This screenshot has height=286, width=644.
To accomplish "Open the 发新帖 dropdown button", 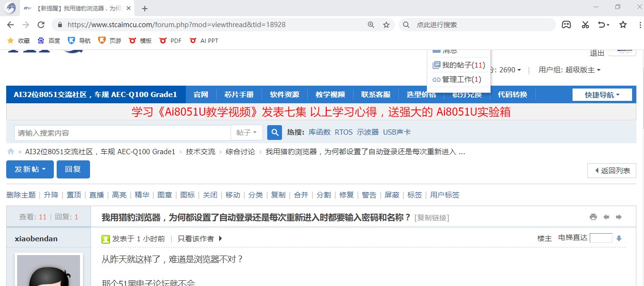I will [30, 169].
